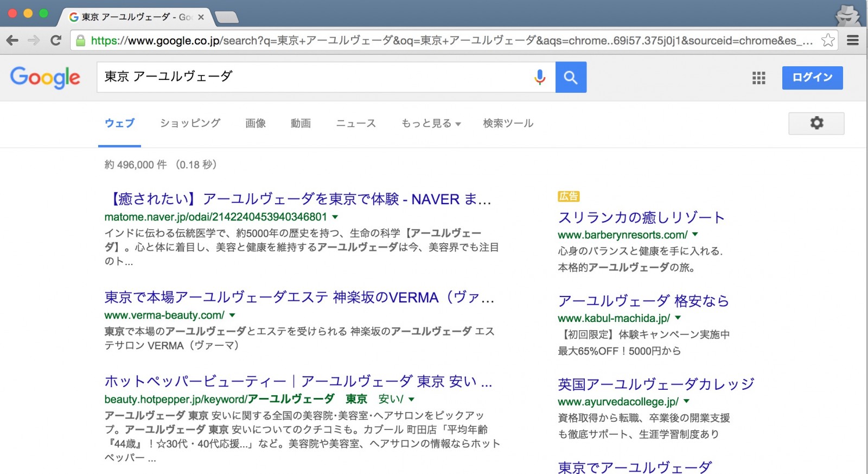Select the ウェブ tab
Screen dimensions: 868x474
(119, 123)
